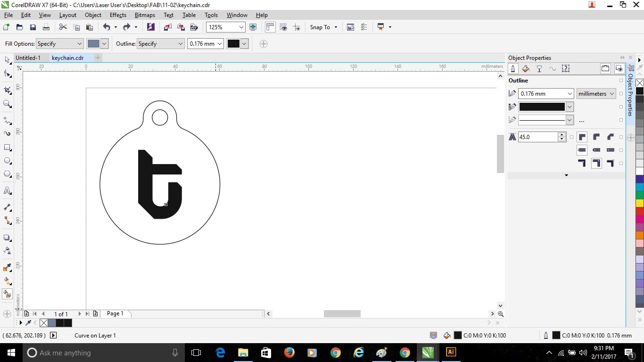Select the Page 1 tab
This screenshot has width=644, height=362.
tap(115, 313)
